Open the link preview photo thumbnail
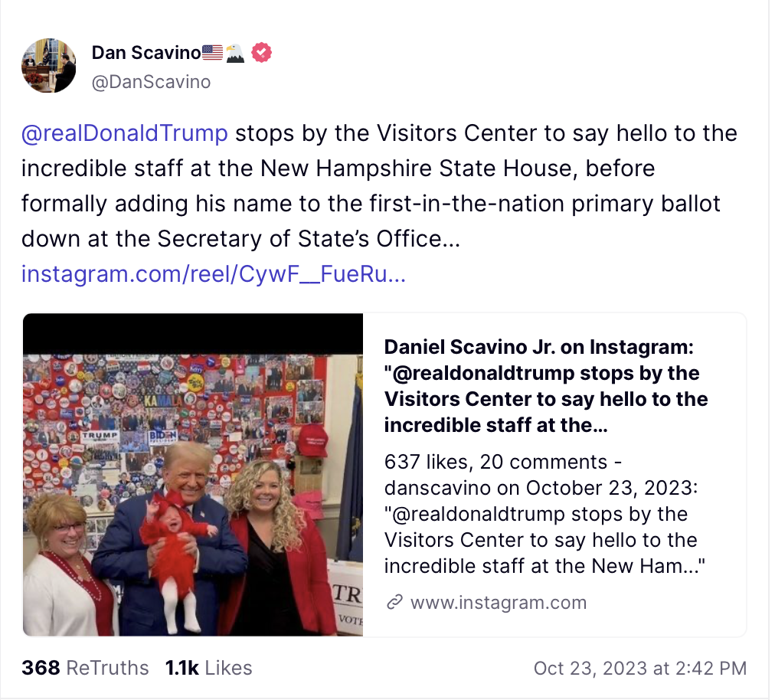 pyautogui.click(x=192, y=490)
